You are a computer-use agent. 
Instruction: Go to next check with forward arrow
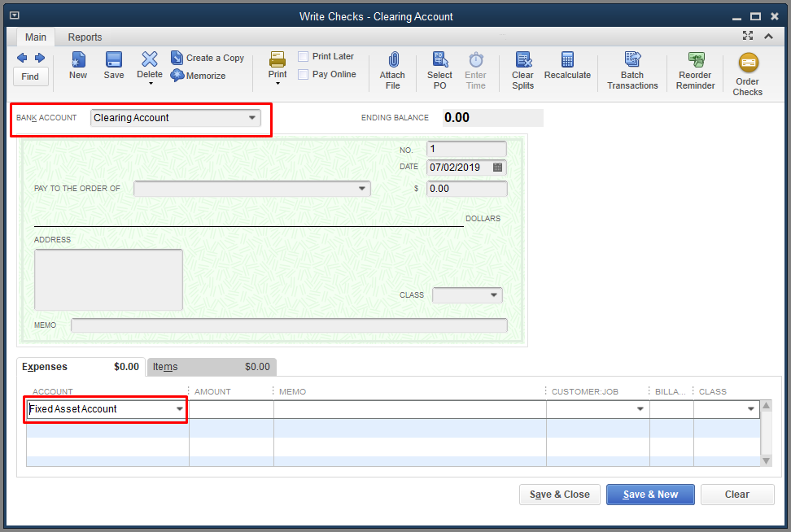[x=40, y=58]
